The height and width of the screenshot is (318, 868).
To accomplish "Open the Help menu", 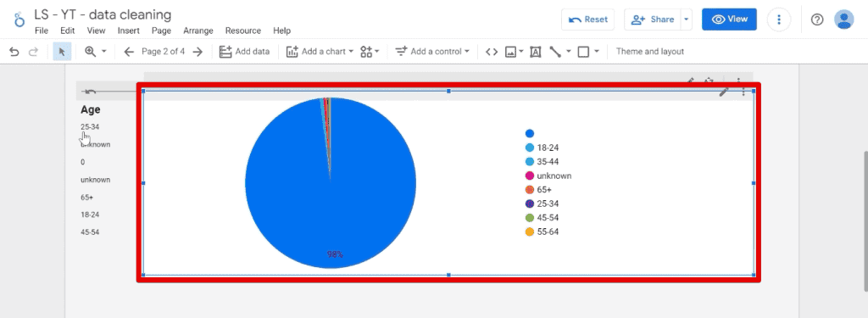I will point(281,31).
